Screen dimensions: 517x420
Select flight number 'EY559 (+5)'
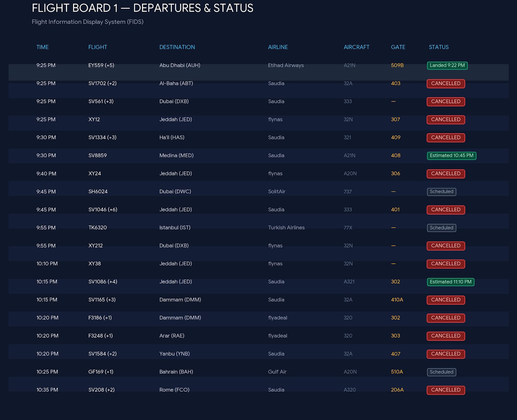[101, 65]
